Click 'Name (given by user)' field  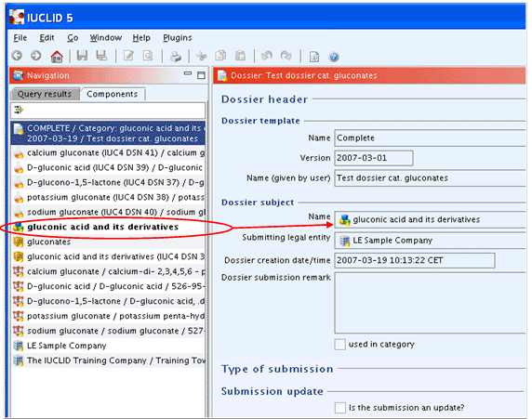430,178
